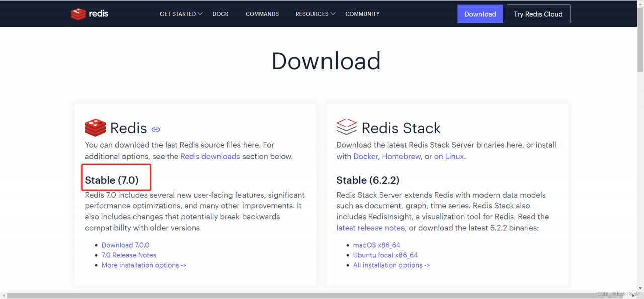Follow the Redis downloads link
644x299 pixels.
tap(210, 156)
